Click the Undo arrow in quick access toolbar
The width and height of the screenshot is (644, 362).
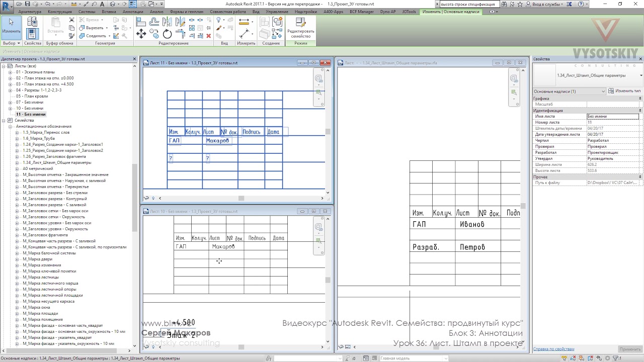[x=47, y=4]
